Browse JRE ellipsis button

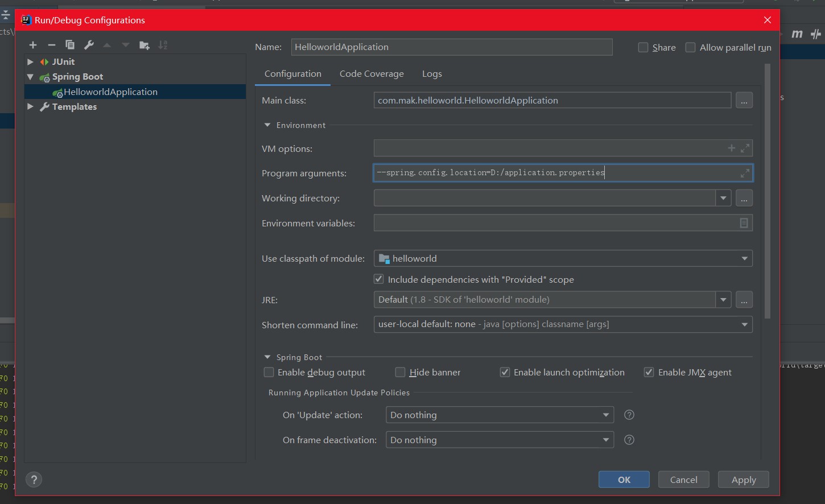(x=744, y=299)
